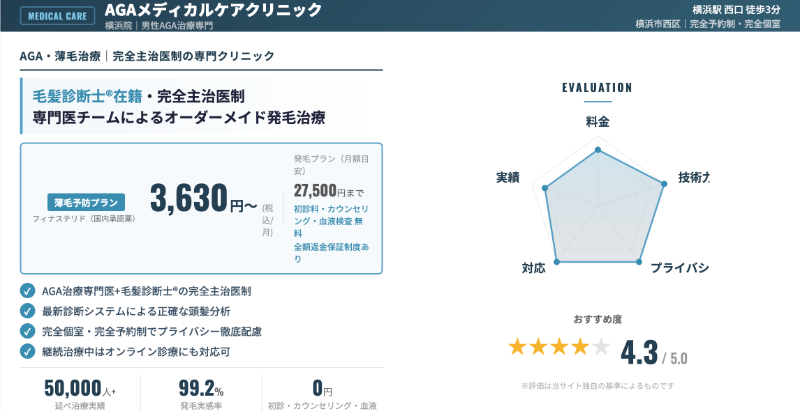Click the check icon beside 最新診断システム
800x418 pixels.
[x=27, y=311]
